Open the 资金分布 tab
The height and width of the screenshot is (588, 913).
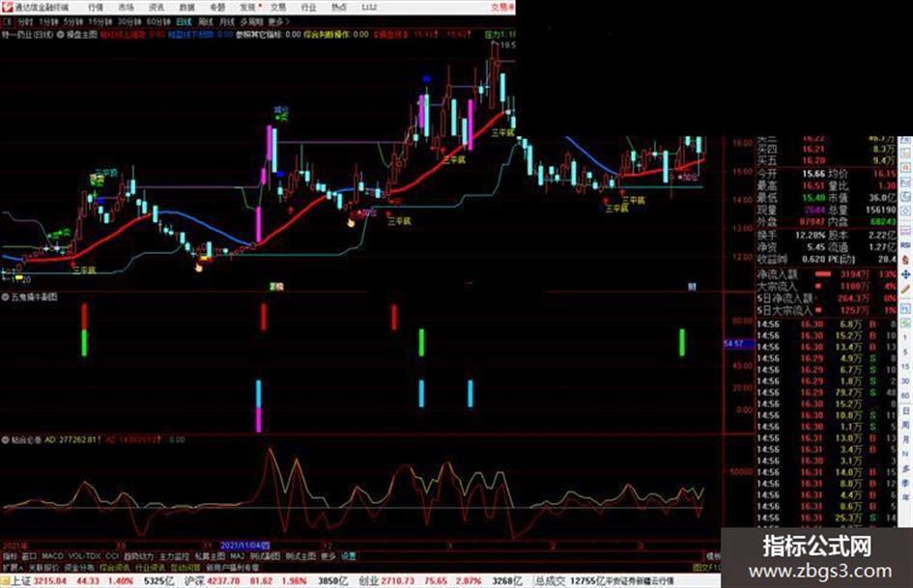coord(79,567)
